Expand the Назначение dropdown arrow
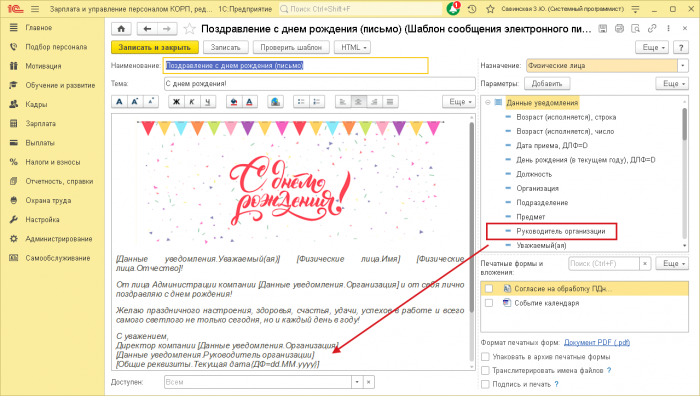The image size is (700, 396). 683,66
